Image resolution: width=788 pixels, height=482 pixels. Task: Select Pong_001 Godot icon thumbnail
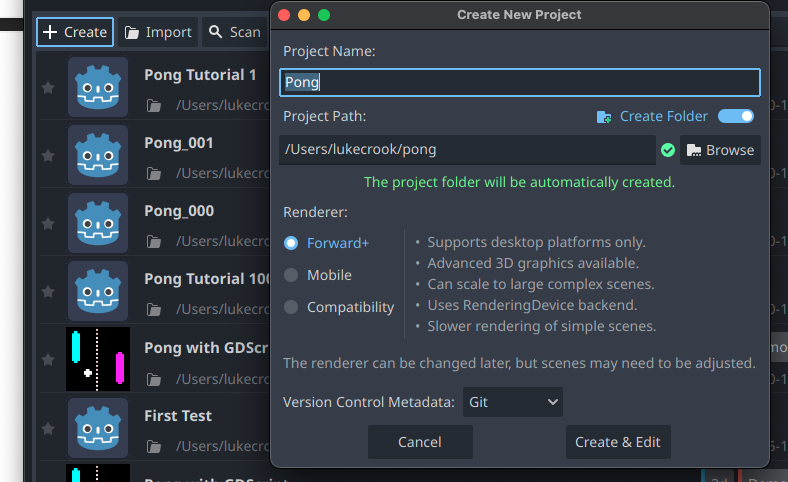[98, 155]
